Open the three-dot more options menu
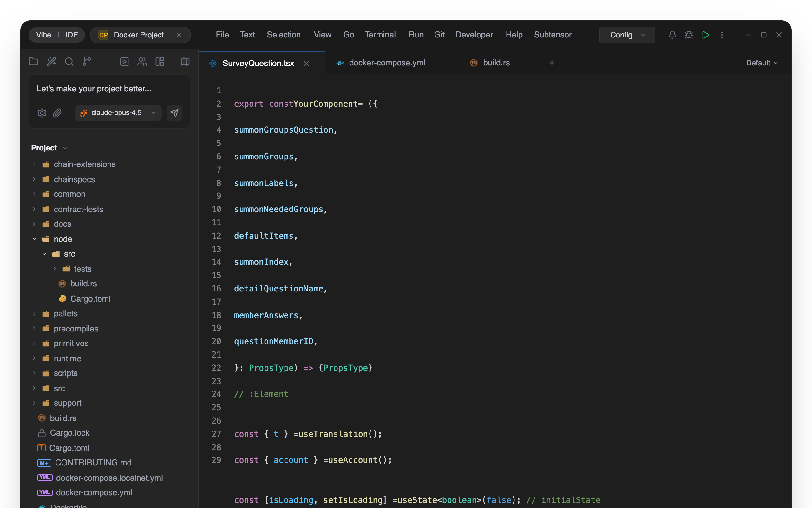The width and height of the screenshot is (812, 508). 722,35
